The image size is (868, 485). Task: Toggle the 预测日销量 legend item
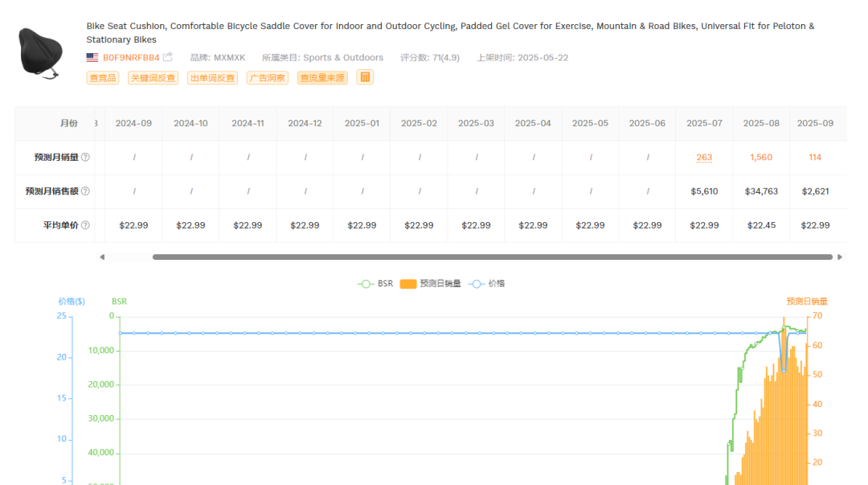click(x=430, y=284)
